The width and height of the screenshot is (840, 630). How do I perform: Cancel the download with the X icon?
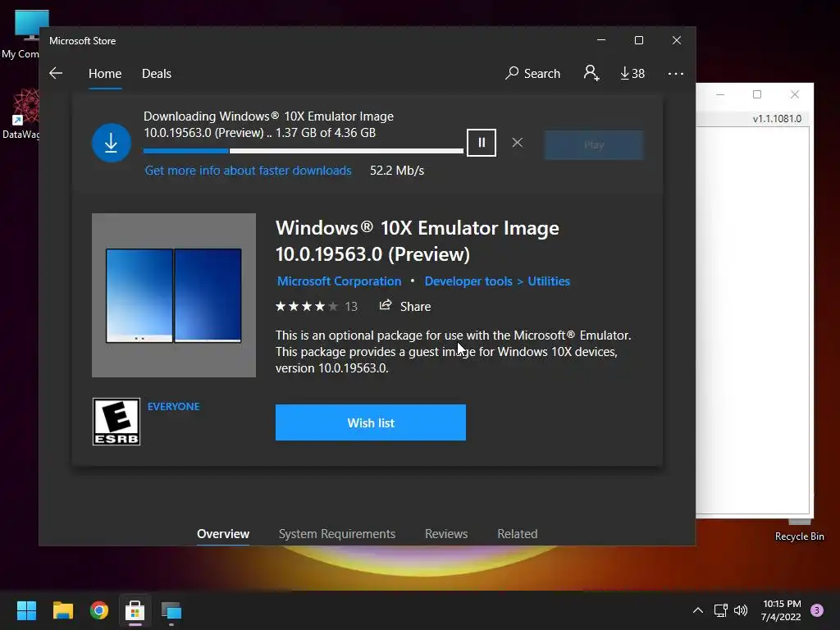pos(517,143)
